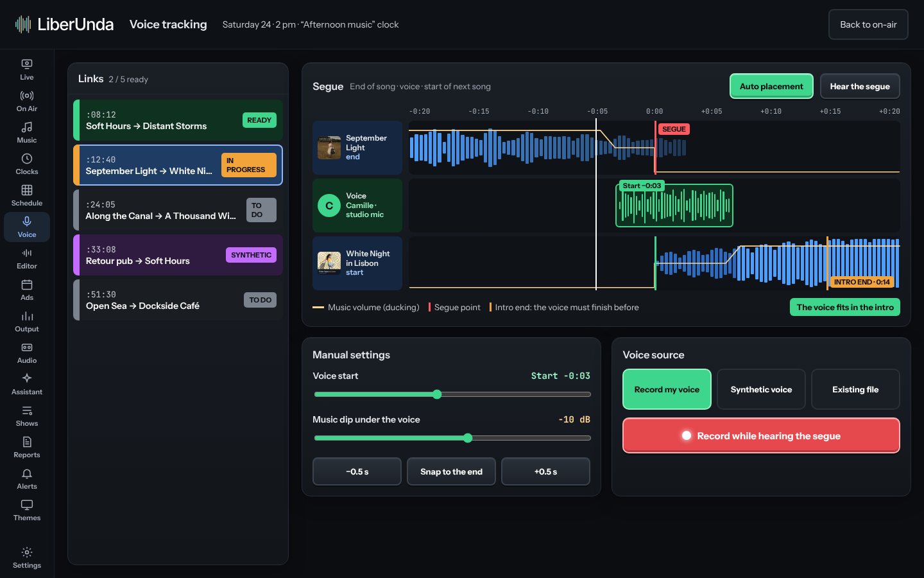Click the Music dip slider handle
The width and height of the screenshot is (924, 578).
click(x=468, y=438)
